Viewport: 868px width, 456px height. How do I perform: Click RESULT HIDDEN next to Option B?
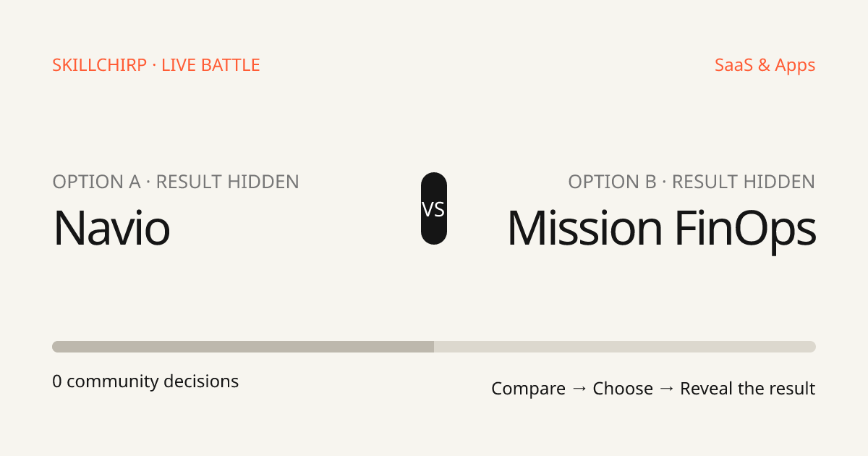(x=744, y=182)
